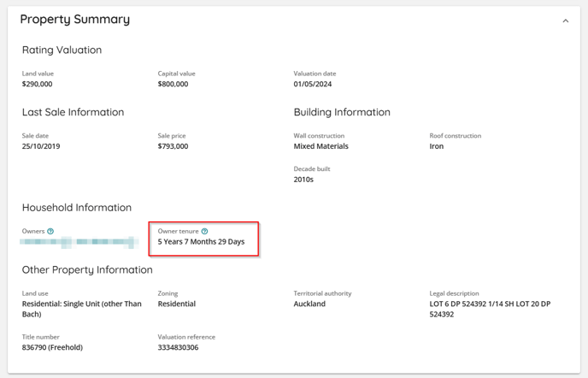Select legal description LOT 6 DP 524392
588x378 pixels.
[490, 309]
